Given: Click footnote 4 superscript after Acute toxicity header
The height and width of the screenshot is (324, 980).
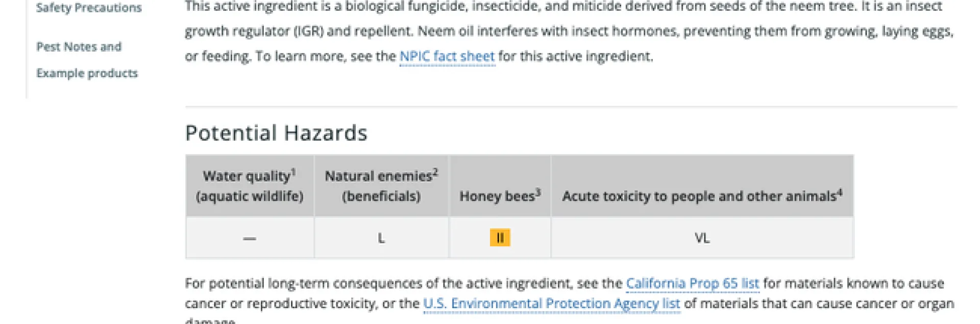Looking at the screenshot, I should 840,192.
